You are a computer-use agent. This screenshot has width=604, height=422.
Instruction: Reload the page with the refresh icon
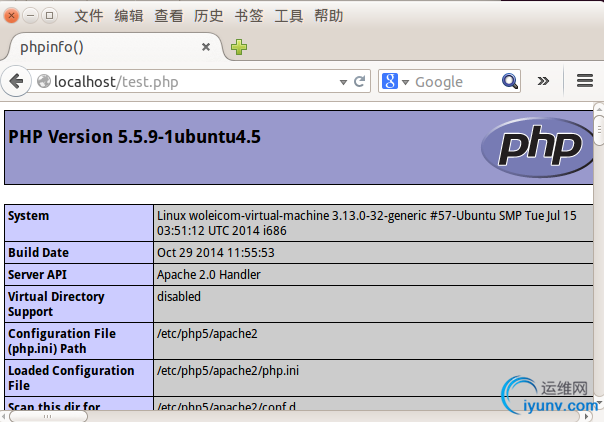[x=359, y=81]
